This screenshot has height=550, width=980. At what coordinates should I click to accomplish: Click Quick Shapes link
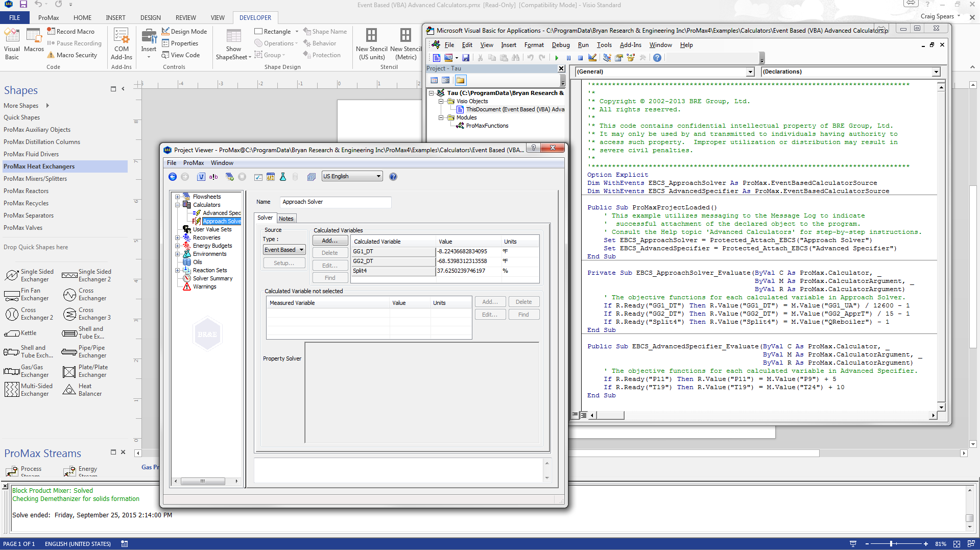pos(21,117)
